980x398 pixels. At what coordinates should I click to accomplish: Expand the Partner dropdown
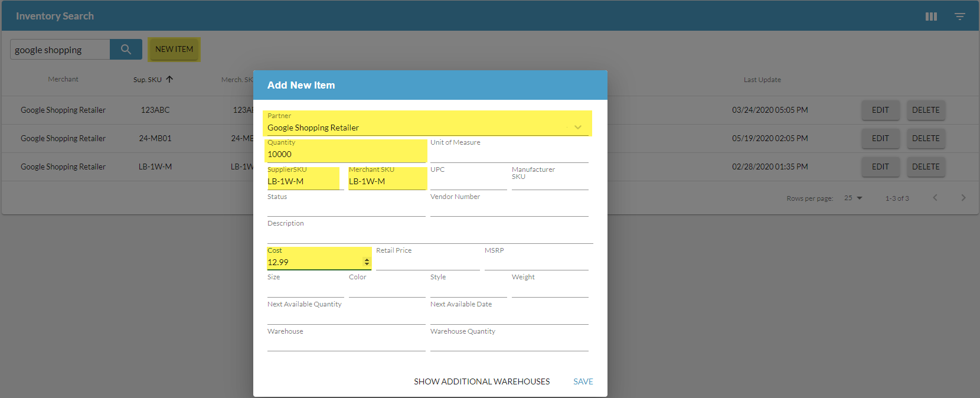[x=577, y=128]
